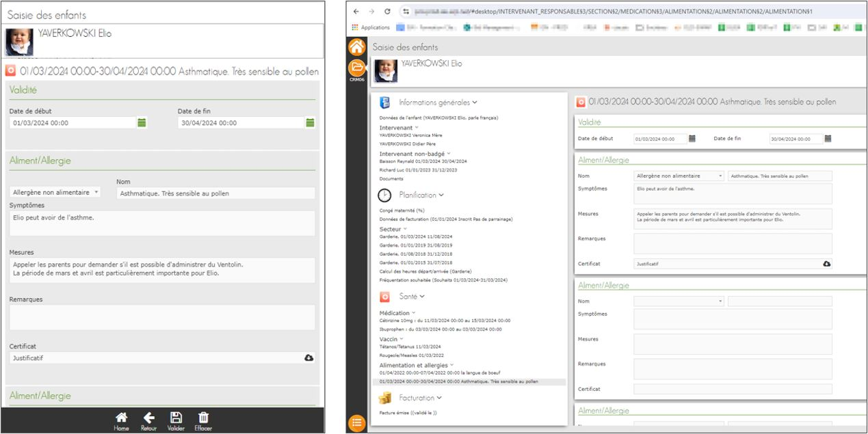Click the orange home icon in the browser sidebar
This screenshot has height=434, width=868.
click(356, 48)
